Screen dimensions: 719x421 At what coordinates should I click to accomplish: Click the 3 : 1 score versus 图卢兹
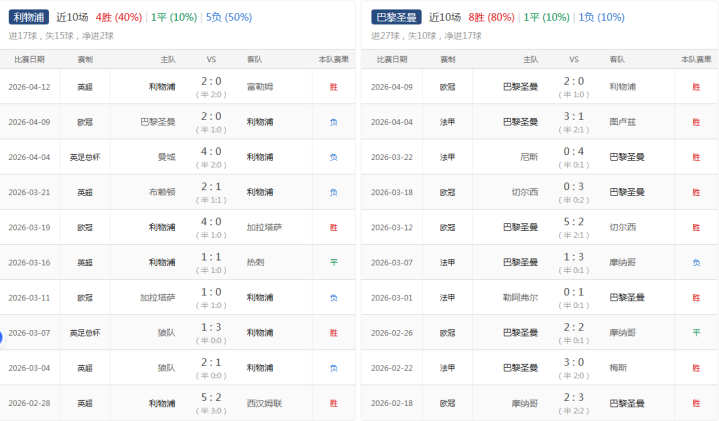[574, 116]
